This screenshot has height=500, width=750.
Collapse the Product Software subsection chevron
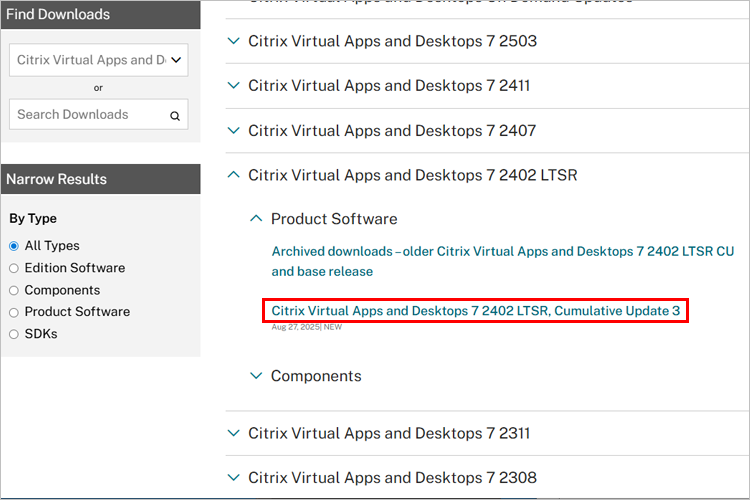[x=256, y=219]
